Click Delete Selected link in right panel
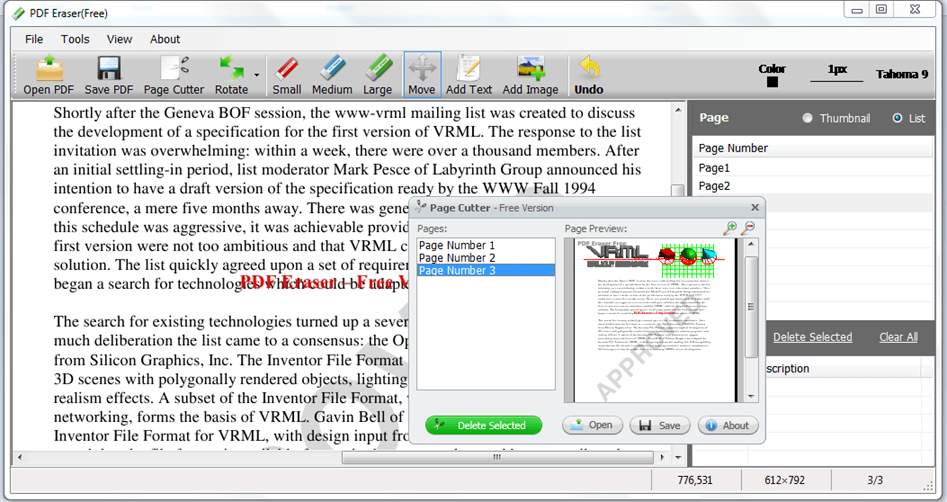The height and width of the screenshot is (502, 947). [812, 337]
